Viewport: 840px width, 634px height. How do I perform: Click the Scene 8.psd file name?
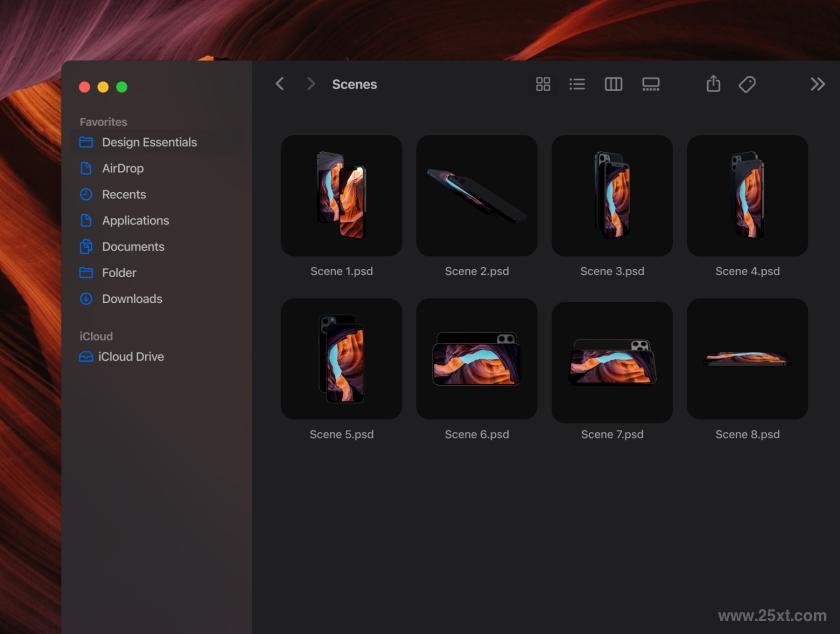[x=747, y=434]
